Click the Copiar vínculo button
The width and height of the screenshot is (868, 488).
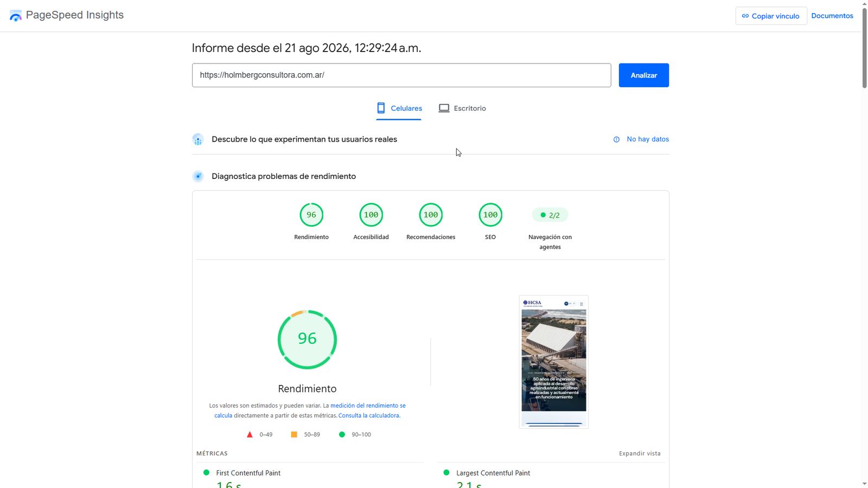coord(771,16)
